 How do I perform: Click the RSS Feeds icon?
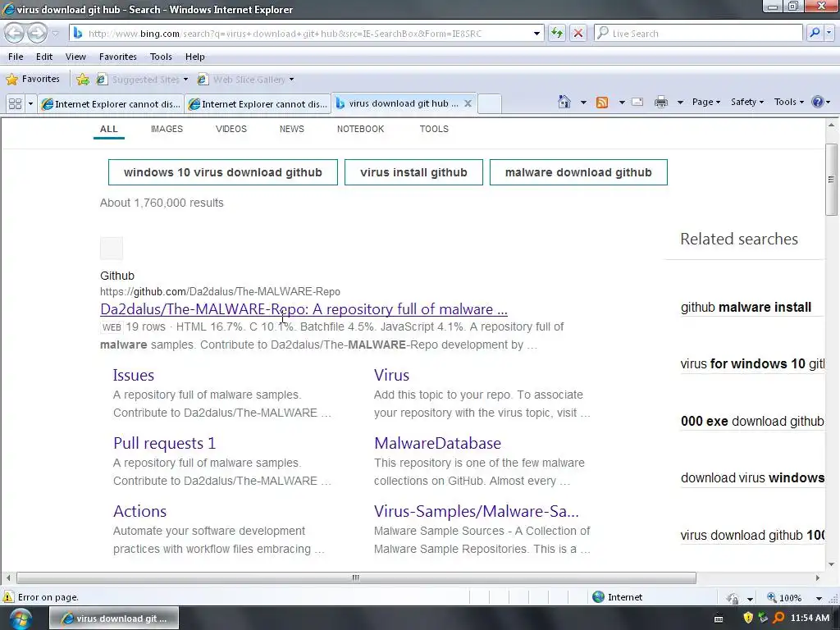pyautogui.click(x=602, y=102)
